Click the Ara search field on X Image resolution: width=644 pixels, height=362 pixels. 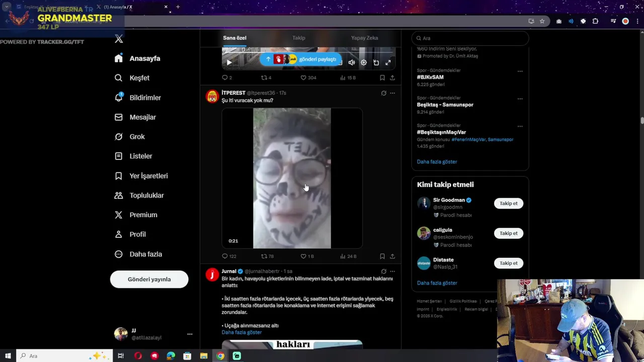point(470,38)
